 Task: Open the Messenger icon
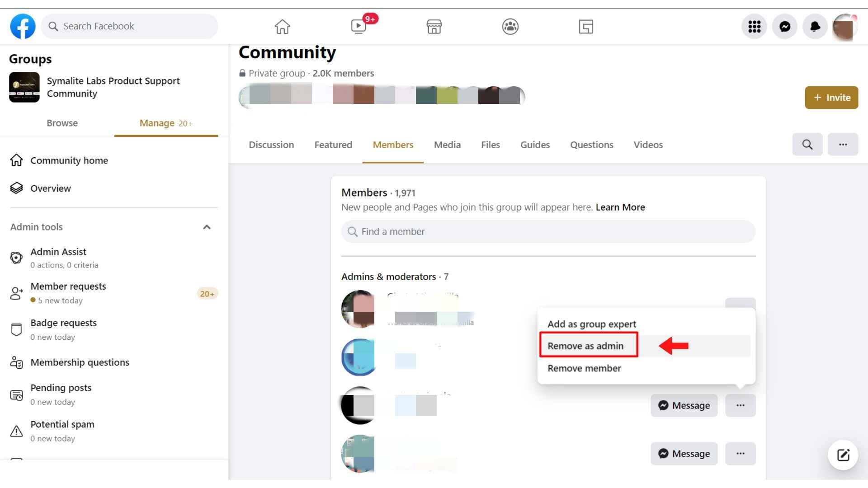pos(785,27)
